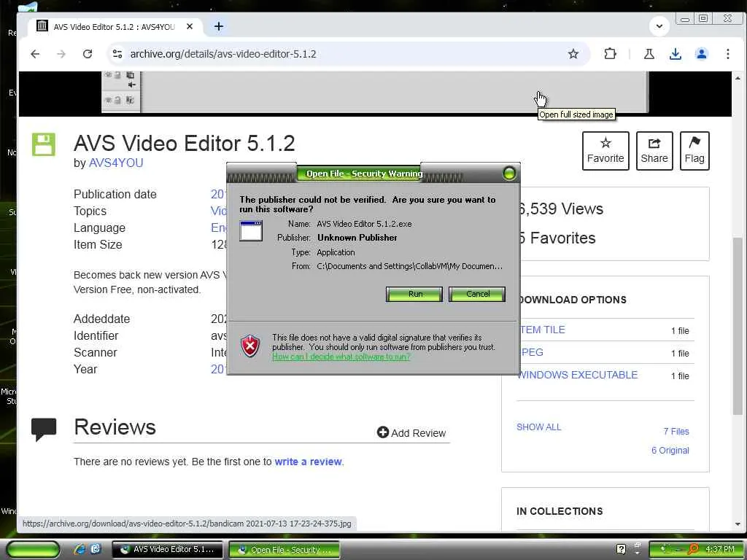Cancel the security warning dialog
The width and height of the screenshot is (747, 560).
coord(477,294)
